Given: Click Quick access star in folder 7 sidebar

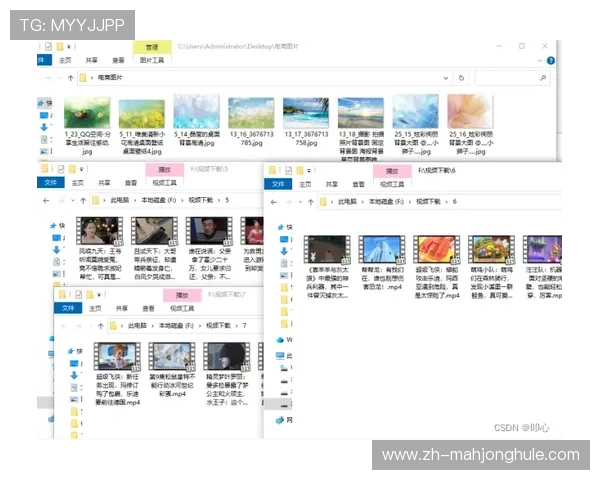Looking at the screenshot, I should click(x=71, y=351).
